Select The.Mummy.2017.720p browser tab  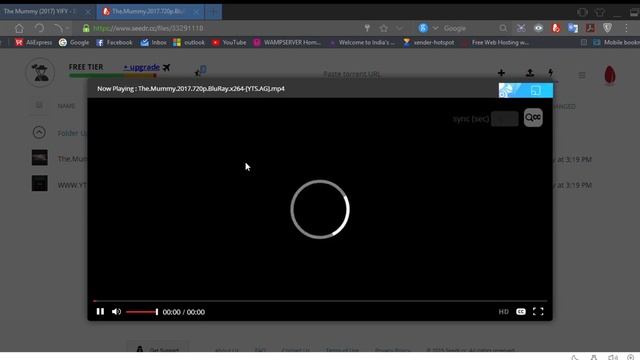pos(148,11)
